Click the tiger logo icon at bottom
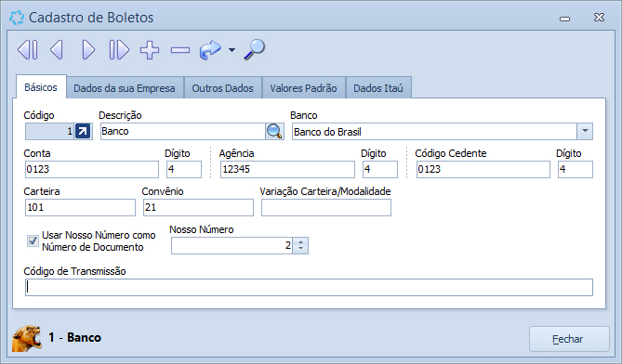Screen dimensions: 622x364 coord(27,338)
